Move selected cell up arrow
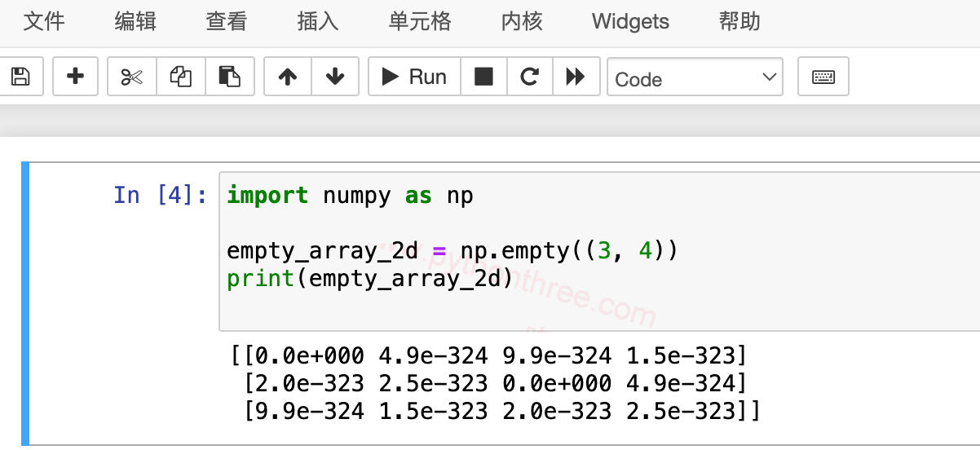Image resolution: width=980 pixels, height=450 pixels. tap(288, 77)
